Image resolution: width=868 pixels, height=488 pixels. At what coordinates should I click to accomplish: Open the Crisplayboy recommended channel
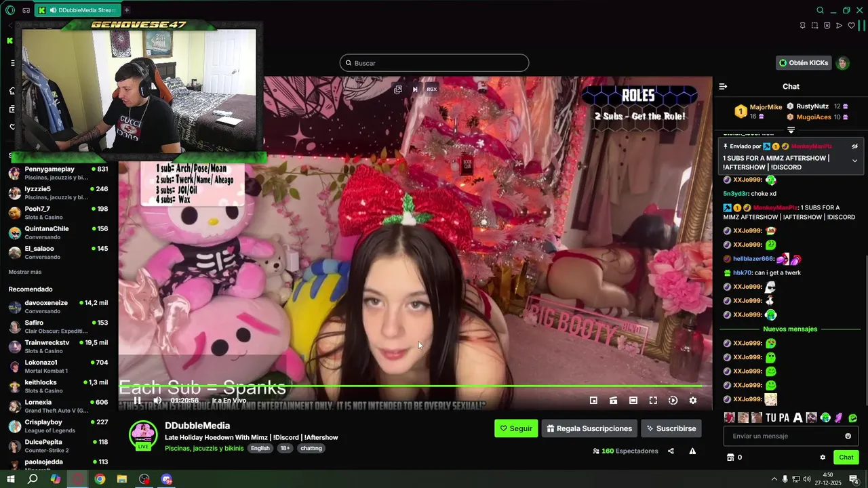(58, 426)
